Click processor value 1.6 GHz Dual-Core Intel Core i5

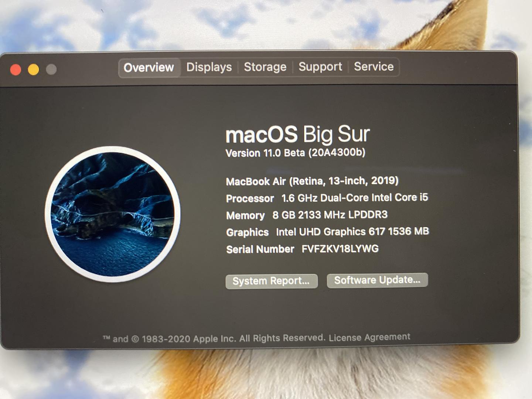click(x=355, y=198)
